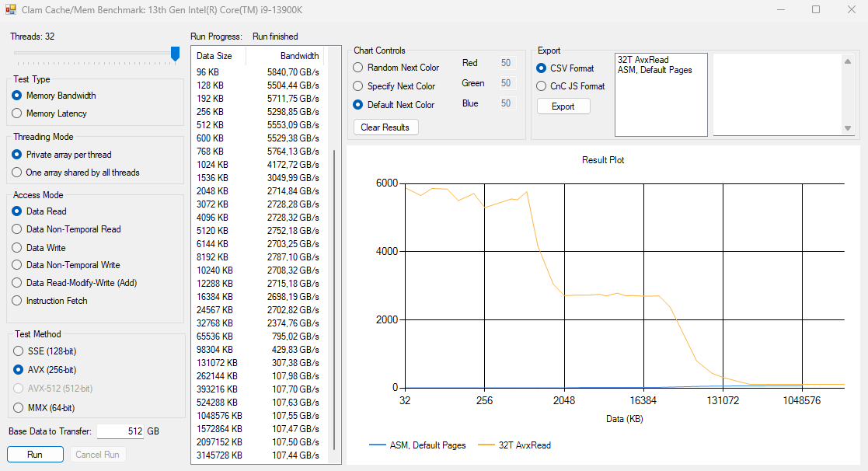The height and width of the screenshot is (471, 868).
Task: Select Data Write access mode
Action: [x=39, y=248]
